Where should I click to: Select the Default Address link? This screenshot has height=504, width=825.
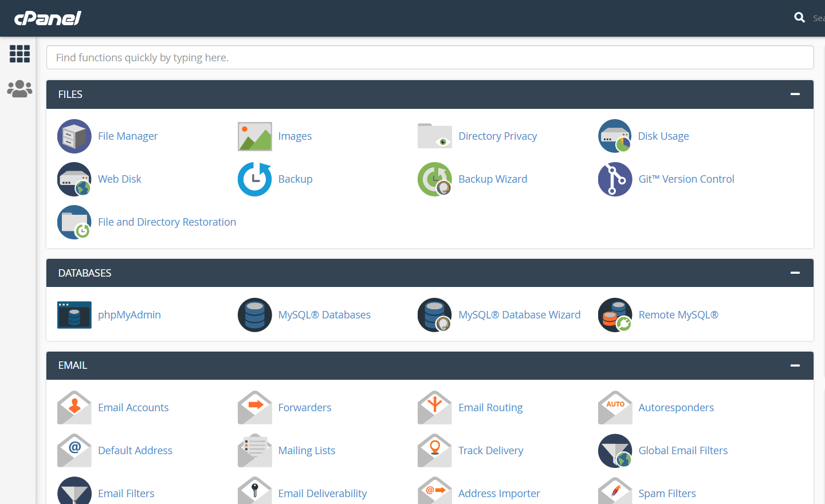tap(135, 451)
